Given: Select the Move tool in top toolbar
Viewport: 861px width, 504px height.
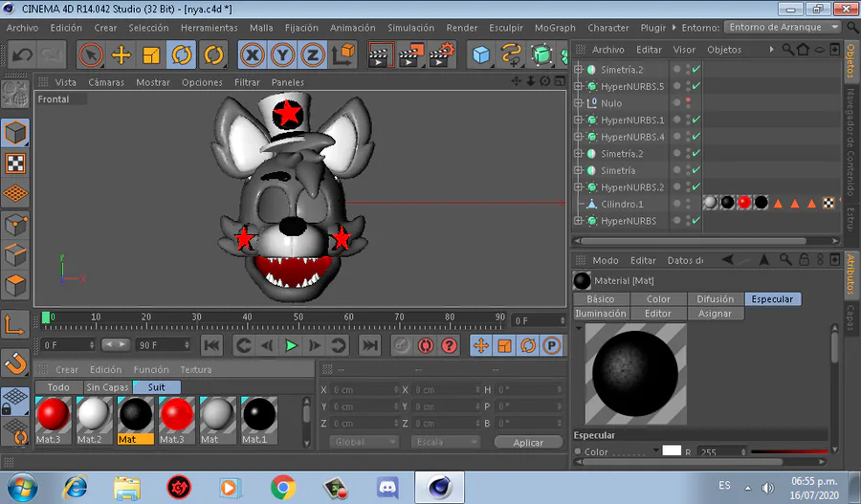Looking at the screenshot, I should click(121, 55).
